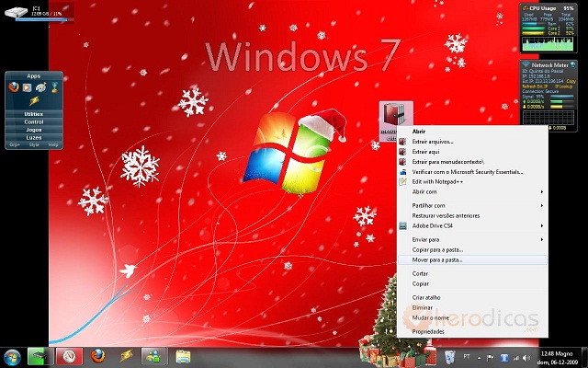Click Refresh Ext. IP in Network Meter
This screenshot has height=368, width=588.
coord(535,86)
